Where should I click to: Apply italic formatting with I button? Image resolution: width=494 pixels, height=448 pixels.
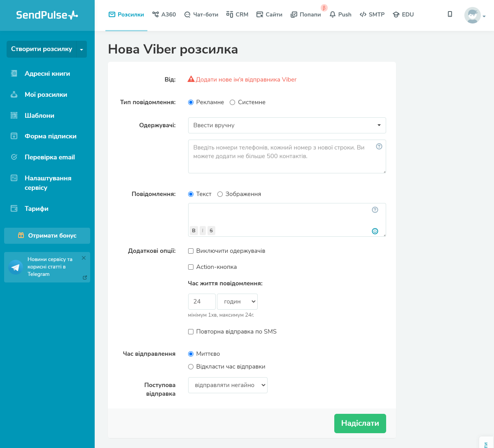(x=203, y=231)
